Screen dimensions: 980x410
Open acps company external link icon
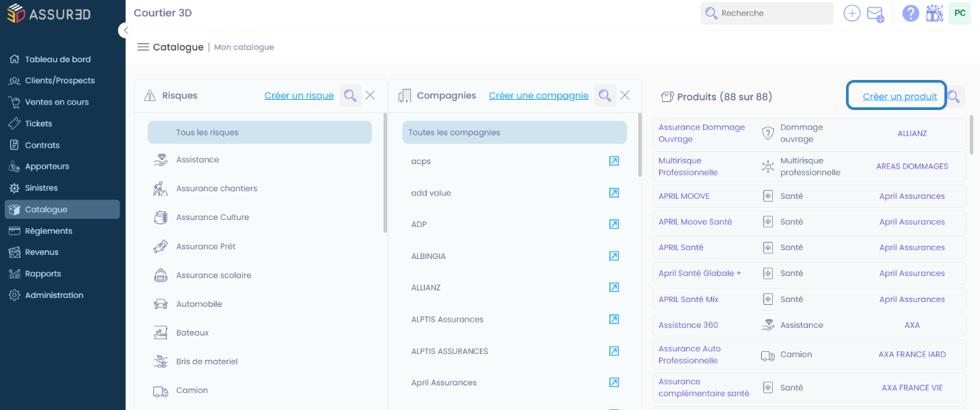tap(614, 161)
